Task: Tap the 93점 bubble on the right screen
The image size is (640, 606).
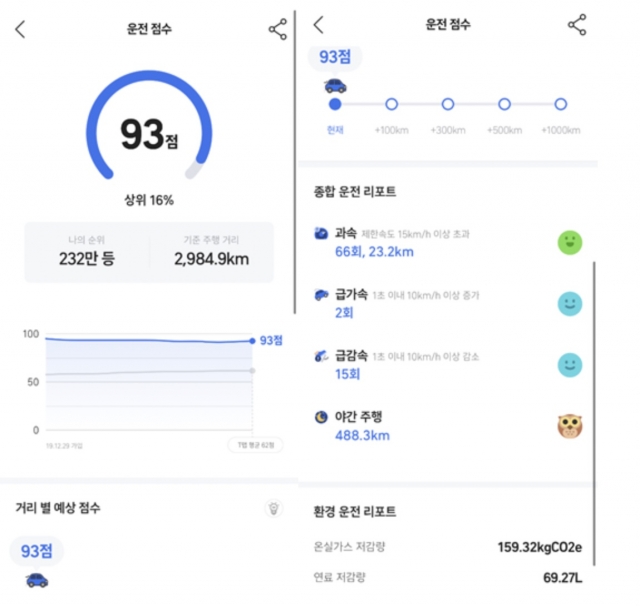Action: tap(335, 57)
